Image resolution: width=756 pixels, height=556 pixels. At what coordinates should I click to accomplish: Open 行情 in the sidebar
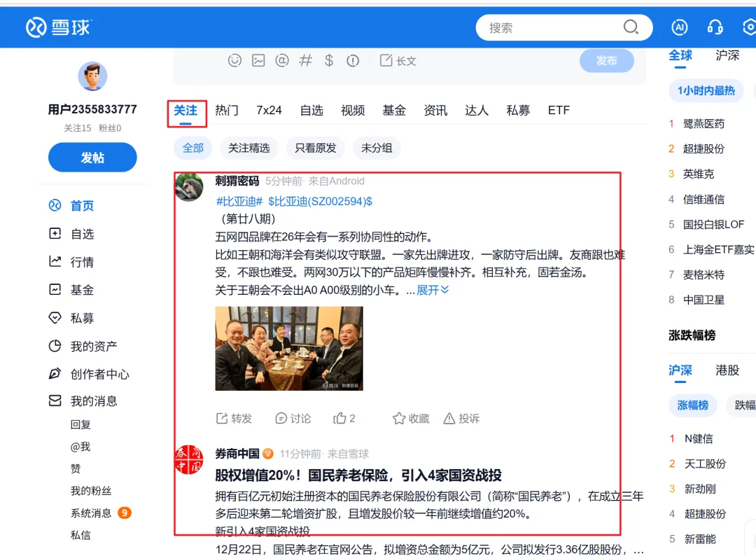point(71,262)
